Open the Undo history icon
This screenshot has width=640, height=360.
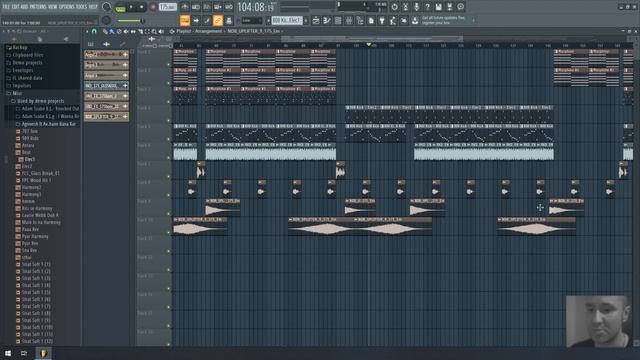[x=394, y=7]
